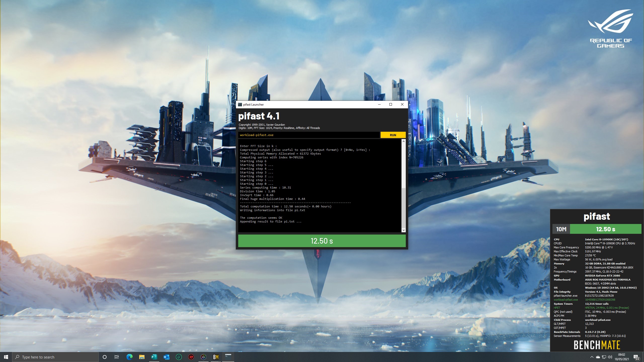644x362 pixels.
Task: Open Cortana from the taskbar
Action: click(x=105, y=357)
